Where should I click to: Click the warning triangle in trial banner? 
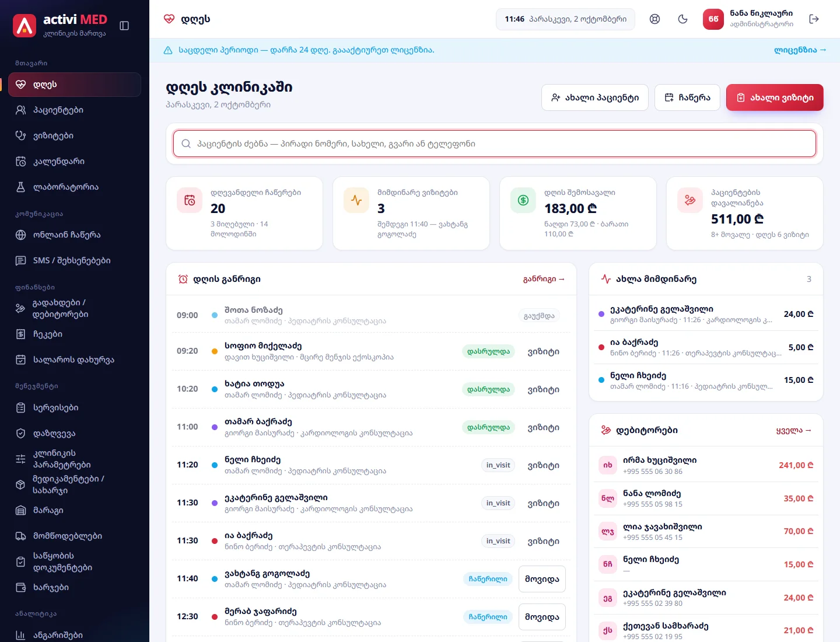168,50
